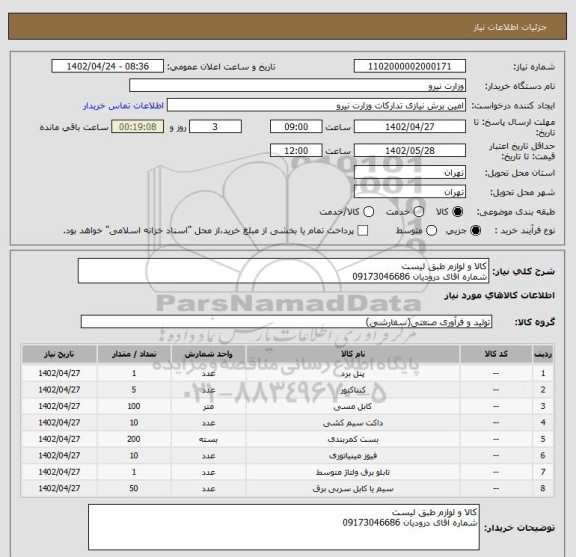The image size is (576, 557).
Task: Click quantity 200 in بست کمربندی row
Action: point(134,439)
